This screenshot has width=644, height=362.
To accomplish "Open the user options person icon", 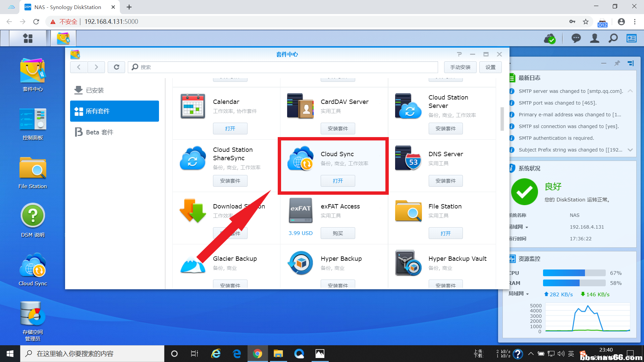I will coord(594,39).
